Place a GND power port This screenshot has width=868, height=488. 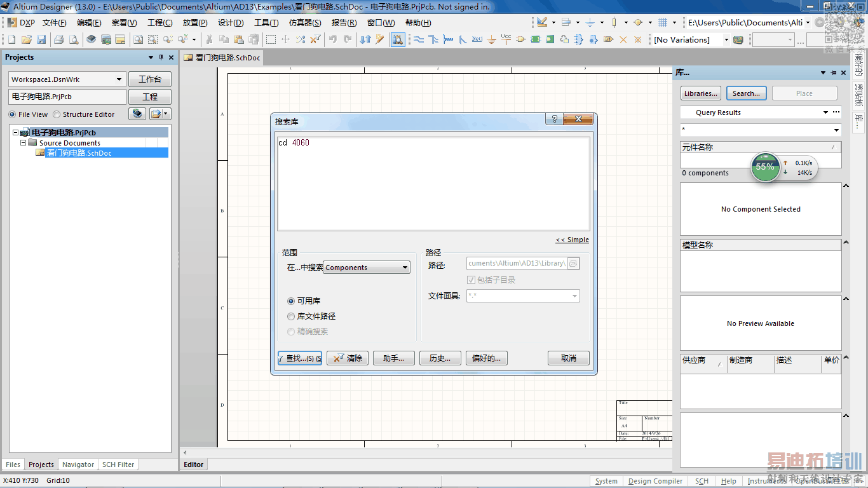click(x=492, y=39)
